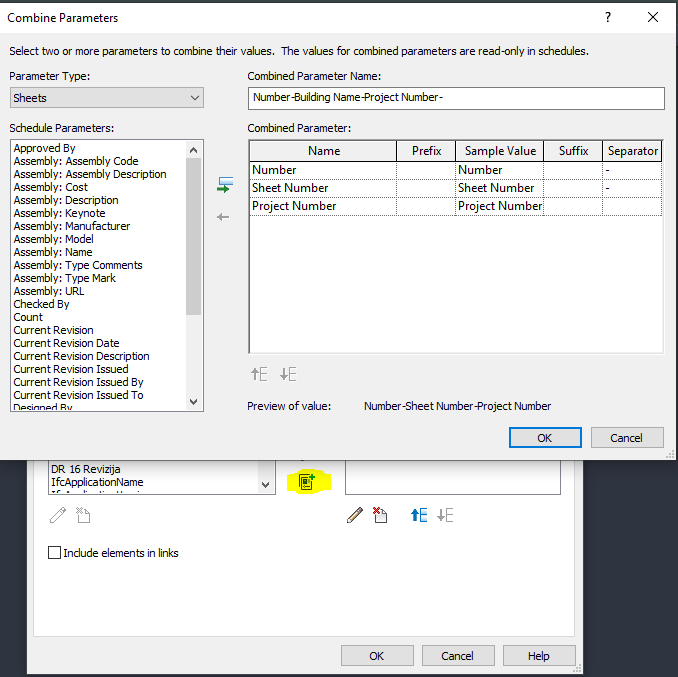This screenshot has width=678, height=677.
Task: Click delete parameter icon with red X
Action: point(380,515)
